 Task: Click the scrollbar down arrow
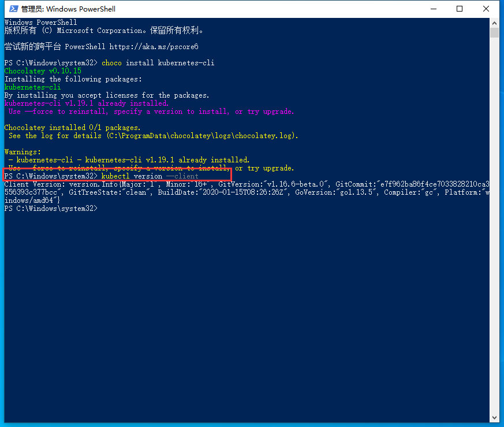click(x=494, y=417)
